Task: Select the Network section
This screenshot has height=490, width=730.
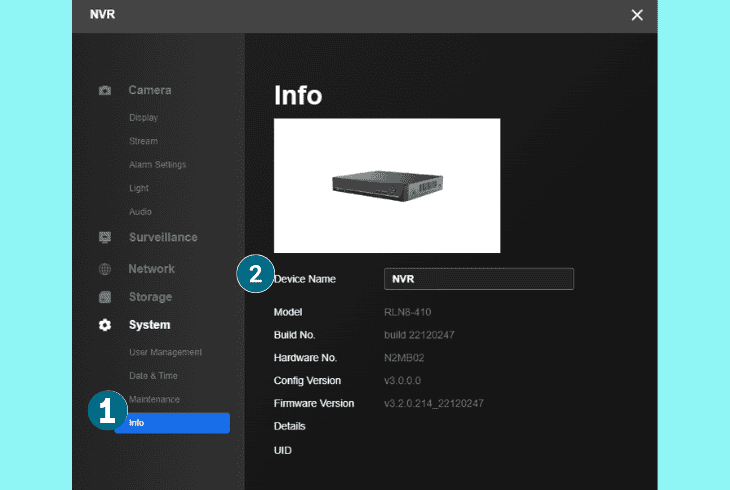Action: tap(151, 269)
